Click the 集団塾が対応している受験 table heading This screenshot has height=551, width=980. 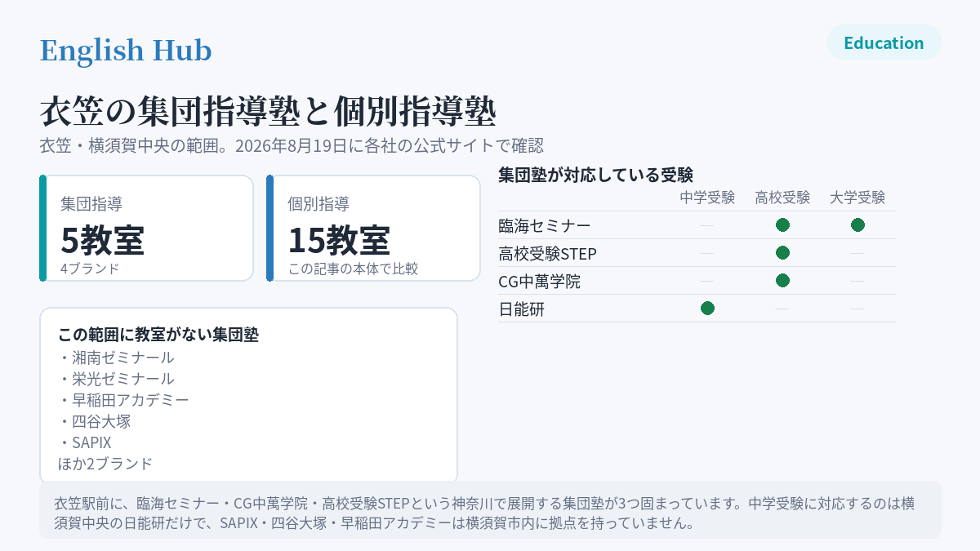(595, 175)
